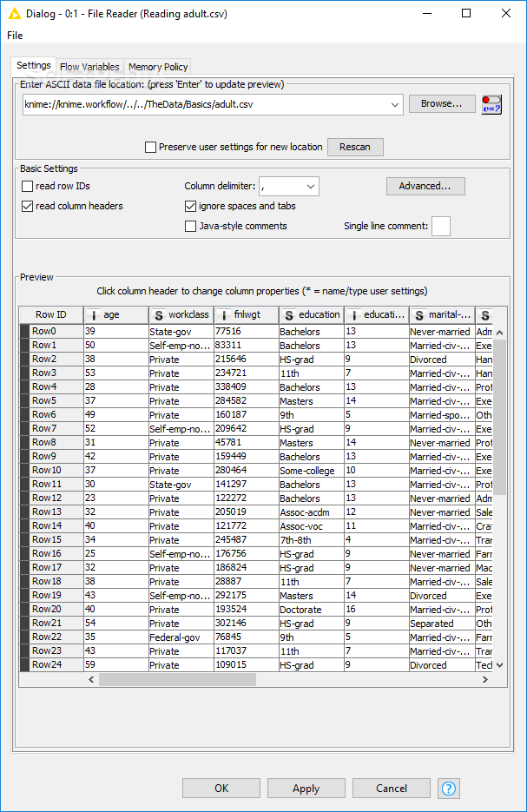Check Preserve user settings for new location
Screen dimensions: 527x812
pyautogui.click(x=151, y=147)
